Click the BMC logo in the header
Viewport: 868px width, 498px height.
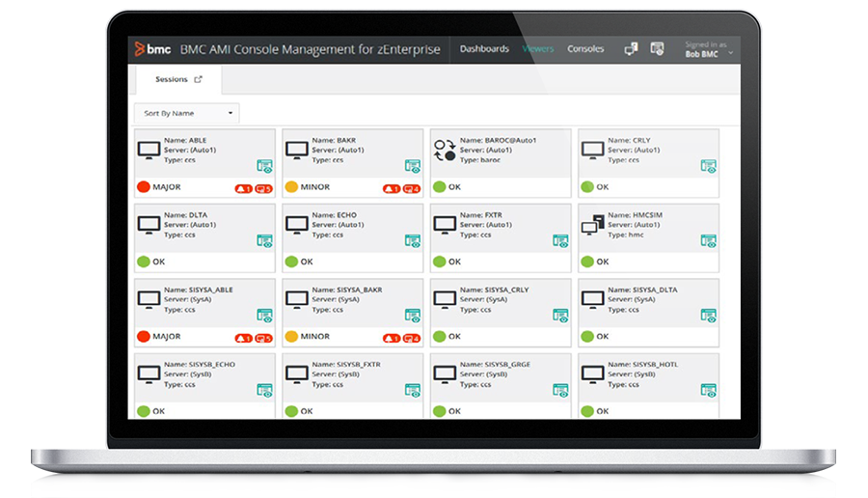(154, 49)
